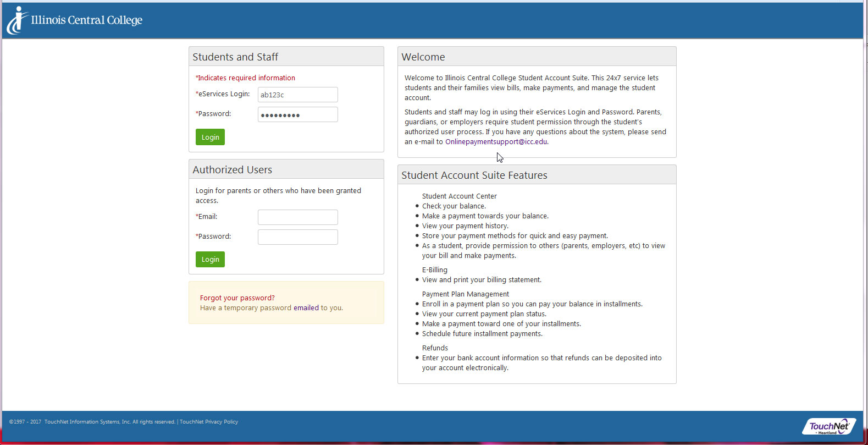Click the 'Check your balance.' bullet

point(454,206)
